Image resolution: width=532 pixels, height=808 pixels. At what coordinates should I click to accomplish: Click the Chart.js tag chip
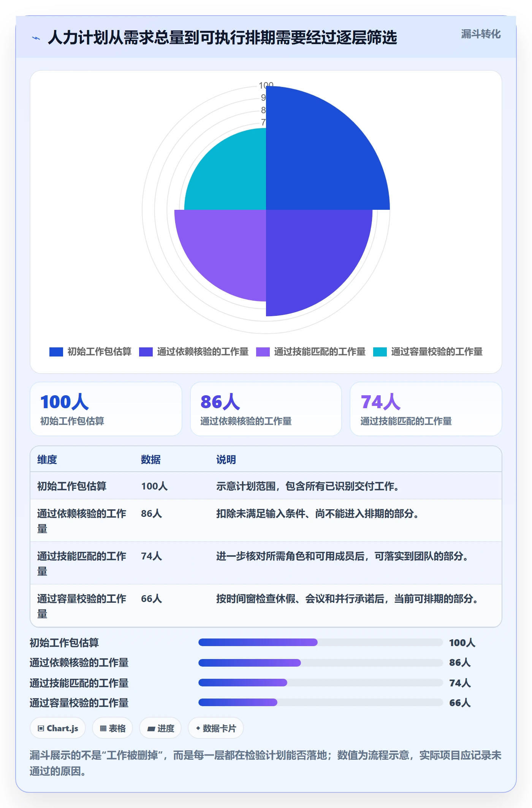[58, 728]
